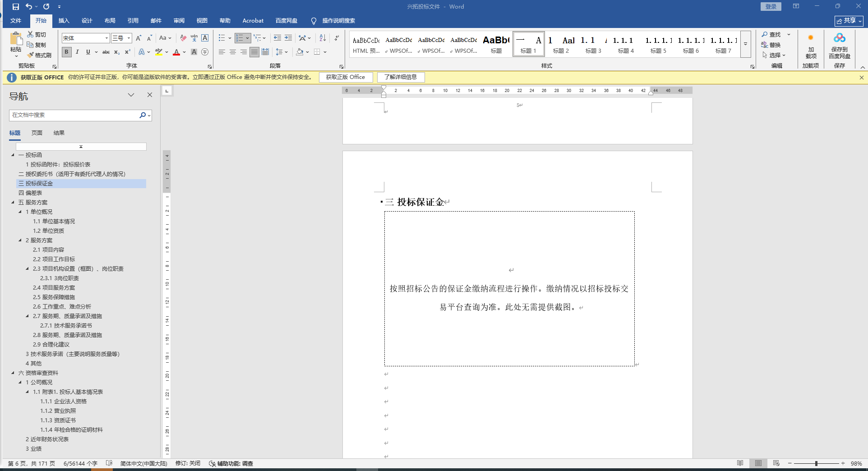Click the navigation search magnifier icon
Screen dimensions: 868x471
tap(143, 115)
